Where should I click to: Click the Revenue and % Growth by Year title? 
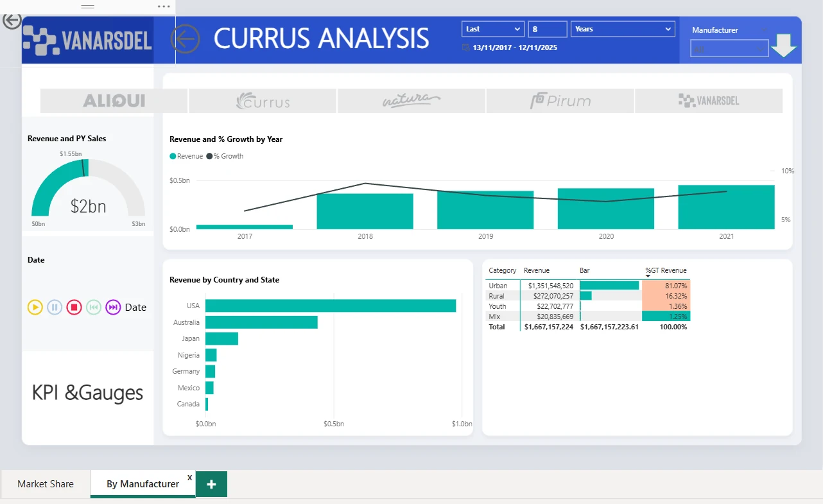[x=226, y=139]
